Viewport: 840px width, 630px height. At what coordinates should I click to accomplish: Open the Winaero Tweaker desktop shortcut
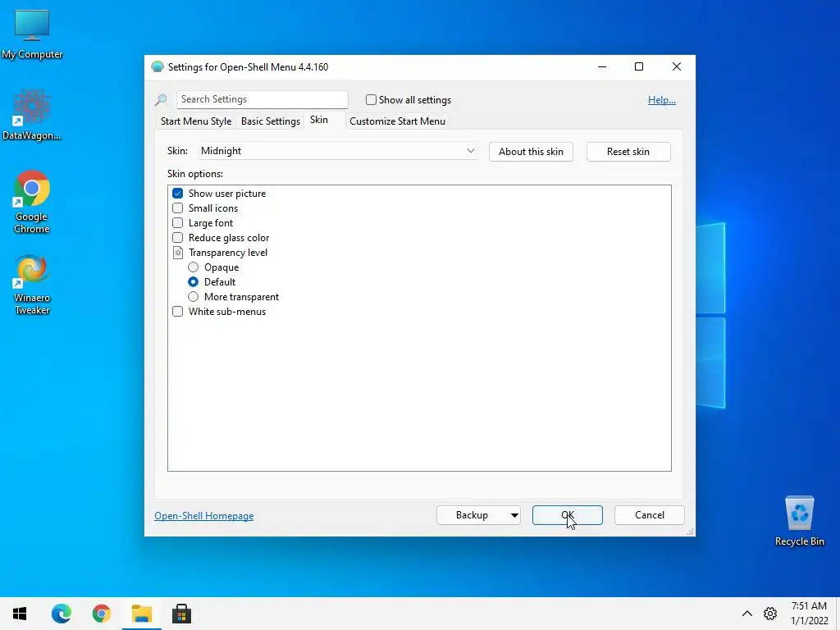coord(32,285)
